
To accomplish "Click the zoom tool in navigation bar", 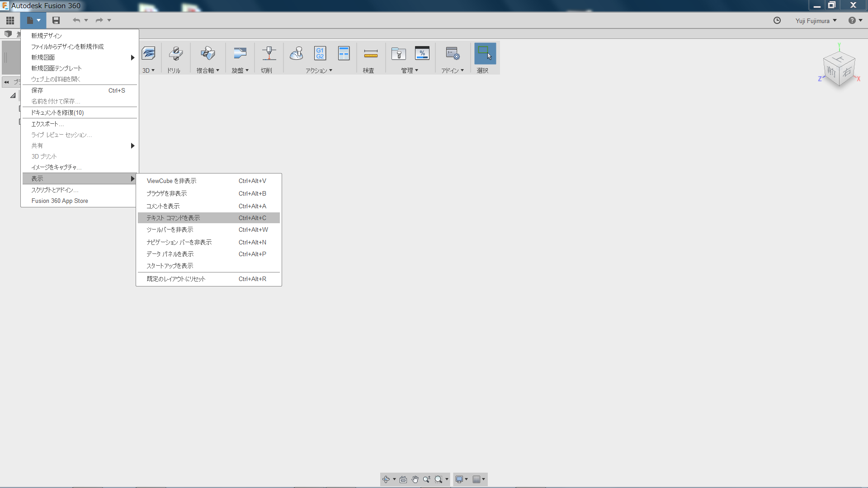I will [x=426, y=479].
